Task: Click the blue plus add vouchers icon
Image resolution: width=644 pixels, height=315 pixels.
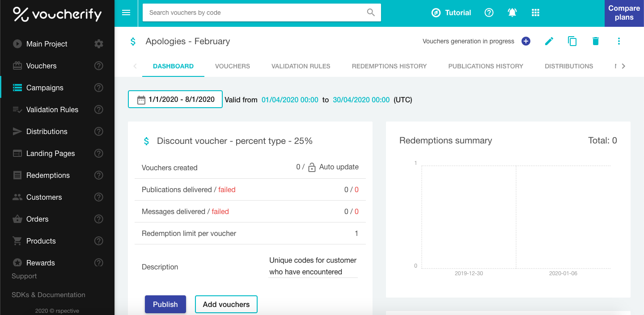Action: click(x=526, y=41)
